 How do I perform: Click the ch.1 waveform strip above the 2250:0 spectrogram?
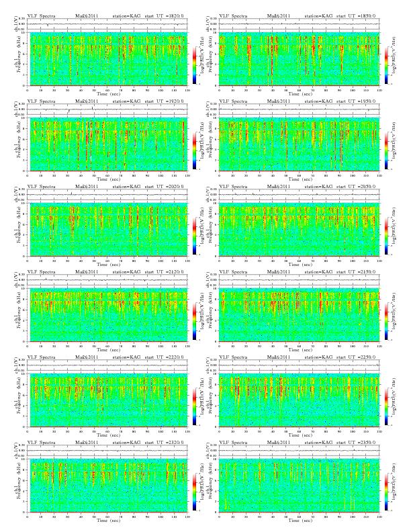pyautogui.click(x=300, y=365)
